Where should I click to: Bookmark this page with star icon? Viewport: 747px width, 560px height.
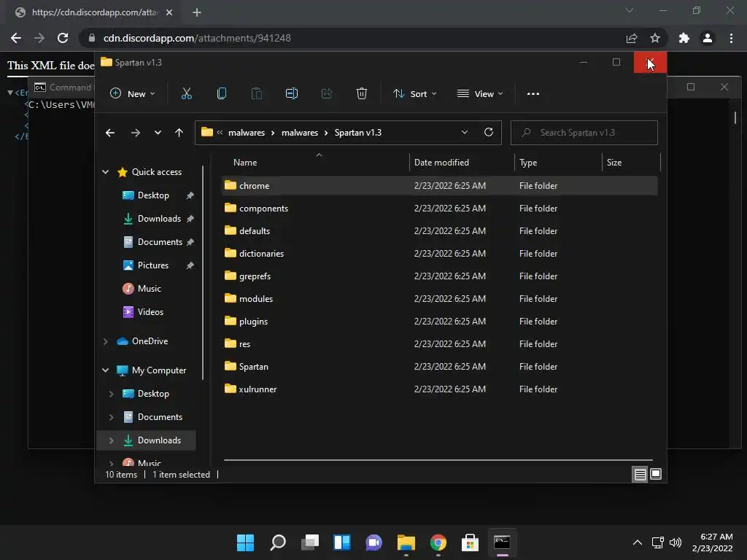click(x=655, y=38)
